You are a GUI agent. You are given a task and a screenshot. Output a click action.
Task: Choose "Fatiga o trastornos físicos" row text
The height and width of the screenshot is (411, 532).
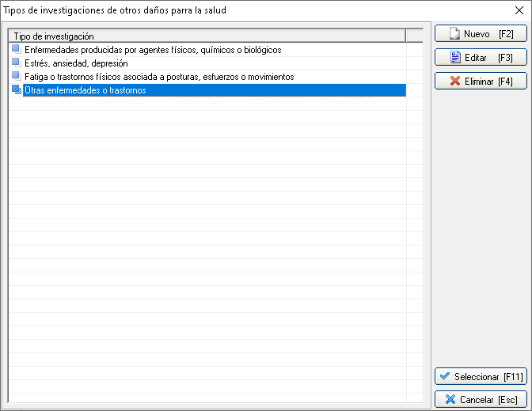point(159,77)
